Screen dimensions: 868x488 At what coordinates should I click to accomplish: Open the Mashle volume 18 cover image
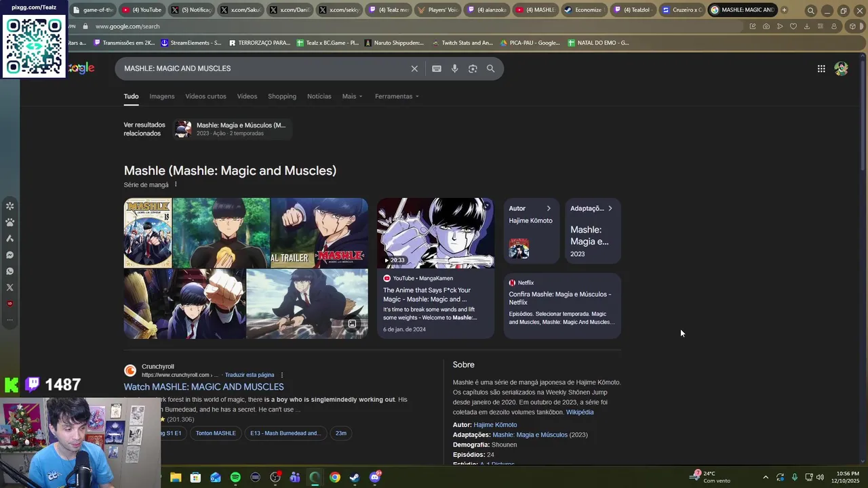148,232
